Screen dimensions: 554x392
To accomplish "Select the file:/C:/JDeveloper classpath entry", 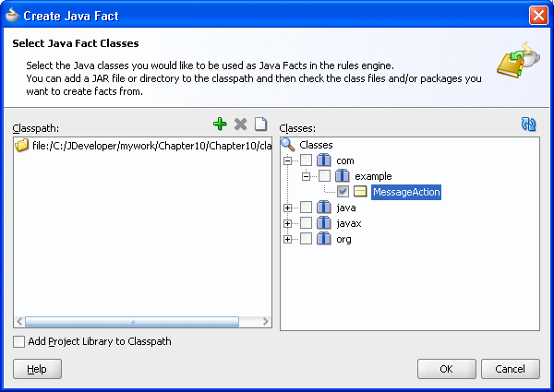I will coord(143,146).
